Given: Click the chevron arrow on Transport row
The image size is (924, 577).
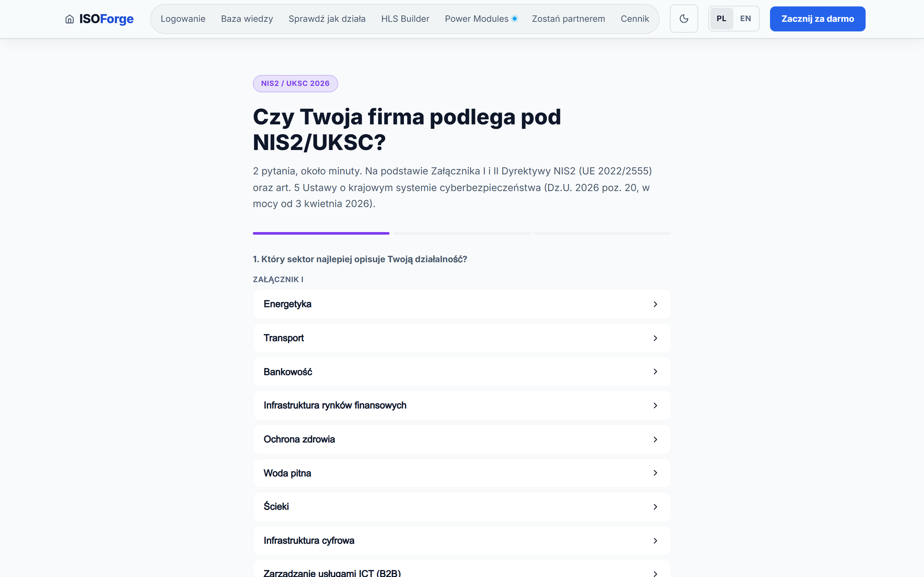Looking at the screenshot, I should [655, 338].
